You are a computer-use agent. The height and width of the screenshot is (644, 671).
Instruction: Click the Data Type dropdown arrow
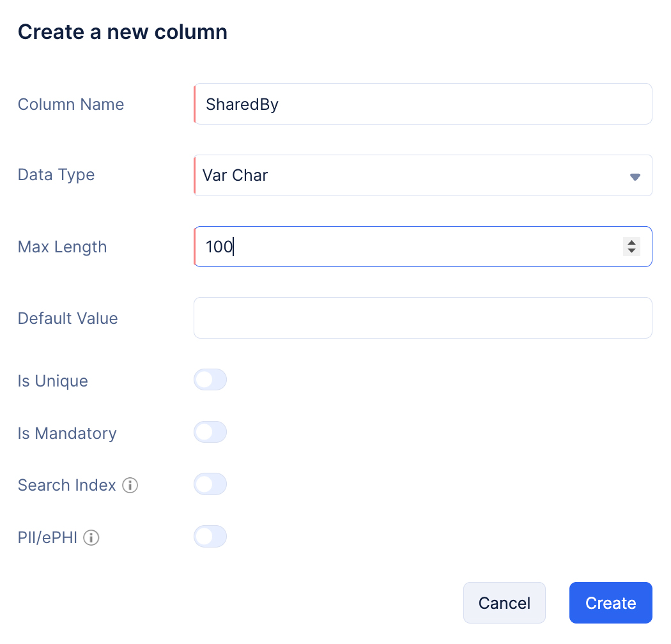point(635,176)
